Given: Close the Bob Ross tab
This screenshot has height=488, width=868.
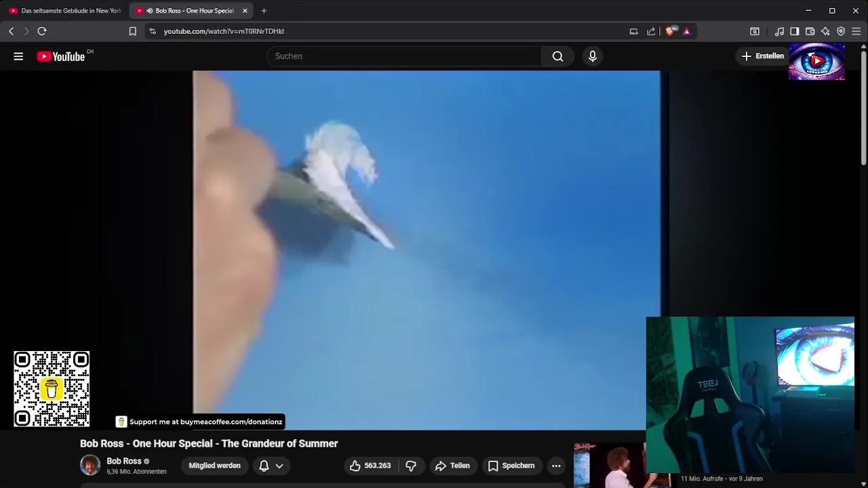Looking at the screenshot, I should (245, 11).
